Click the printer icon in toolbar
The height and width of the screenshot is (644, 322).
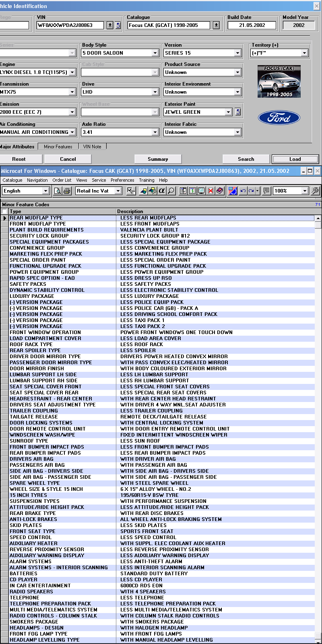[x=67, y=191]
